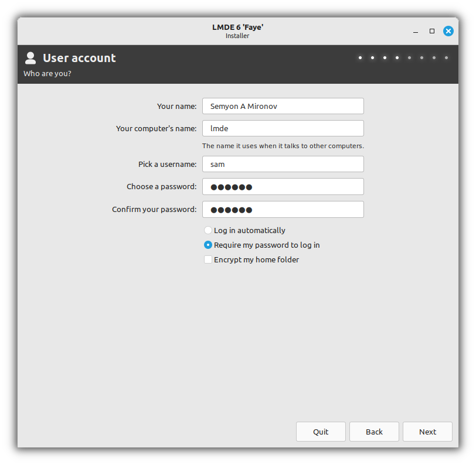The width and height of the screenshot is (476, 465).
Task: Click the second progress dot indicator
Action: (372, 57)
